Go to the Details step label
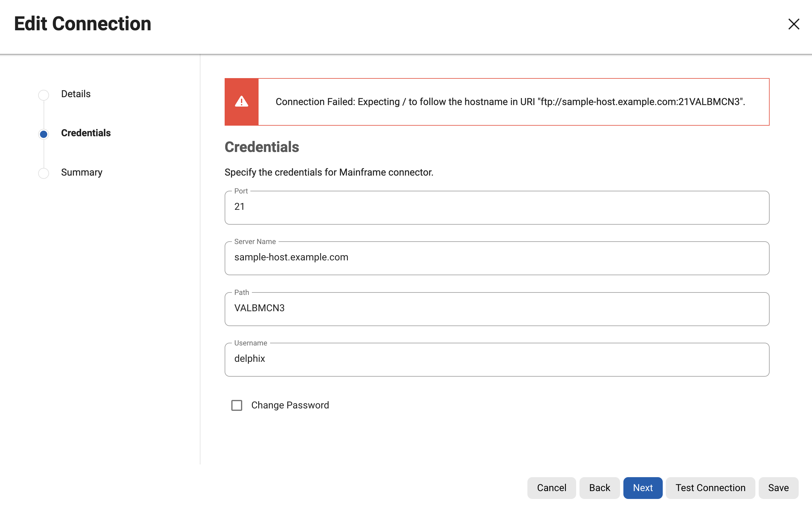Viewport: 812px width, 505px height. coord(75,94)
